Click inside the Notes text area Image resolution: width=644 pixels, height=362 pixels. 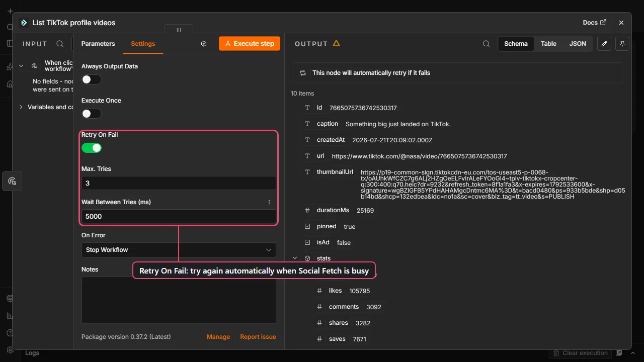(179, 300)
